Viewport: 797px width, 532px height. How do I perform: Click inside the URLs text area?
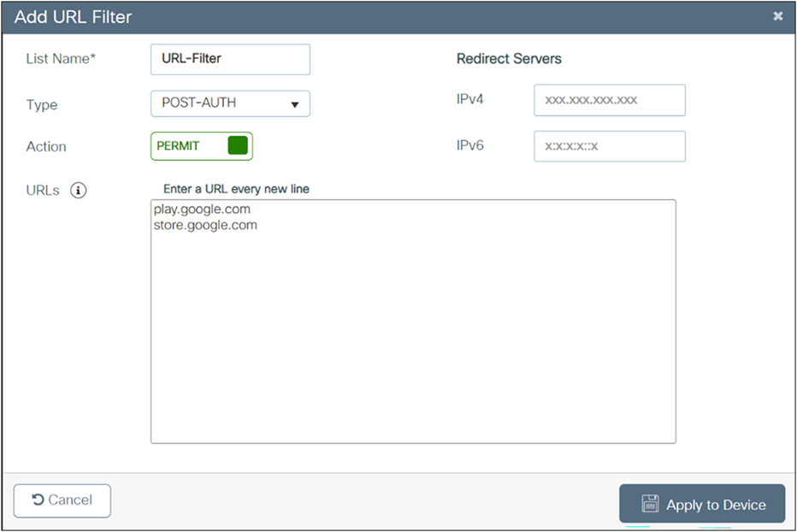point(413,322)
